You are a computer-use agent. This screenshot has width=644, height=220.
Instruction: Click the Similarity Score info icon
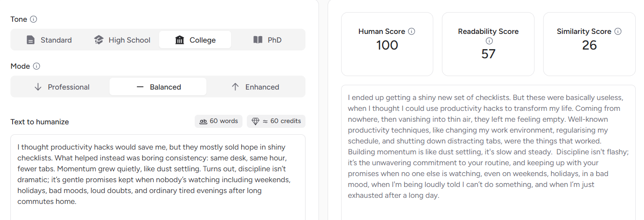coord(618,31)
